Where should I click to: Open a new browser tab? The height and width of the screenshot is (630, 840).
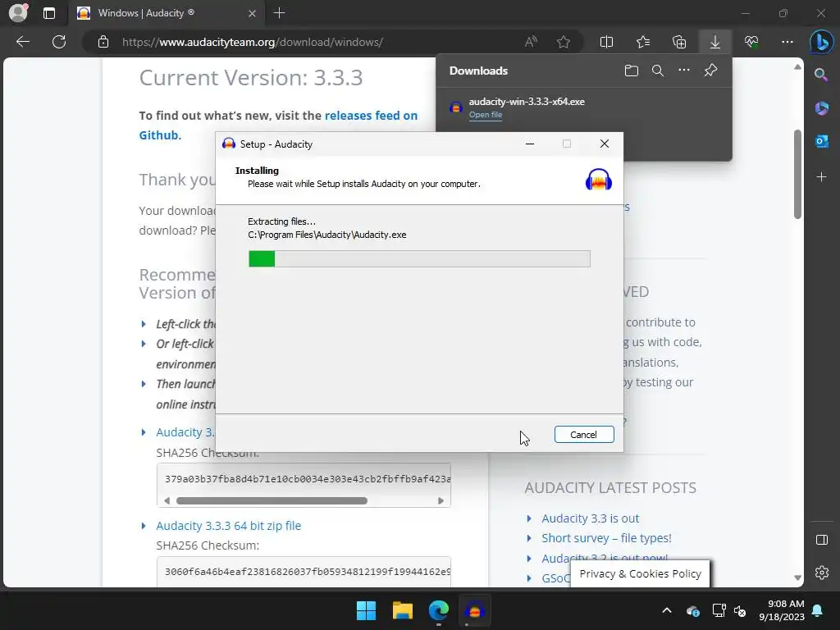(x=279, y=13)
